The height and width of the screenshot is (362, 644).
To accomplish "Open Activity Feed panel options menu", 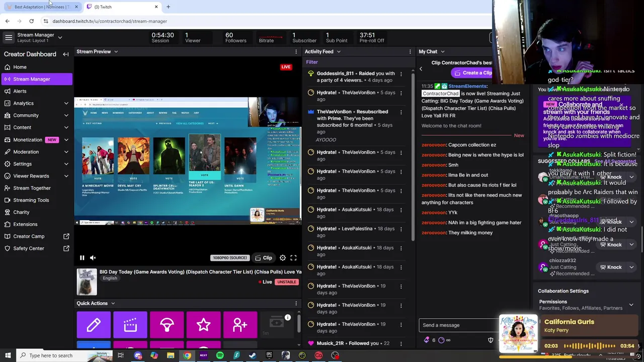I will [409, 52].
